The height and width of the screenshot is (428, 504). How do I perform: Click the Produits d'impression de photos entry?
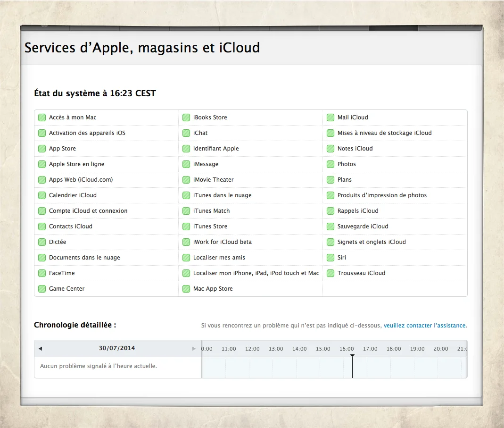click(x=395, y=195)
